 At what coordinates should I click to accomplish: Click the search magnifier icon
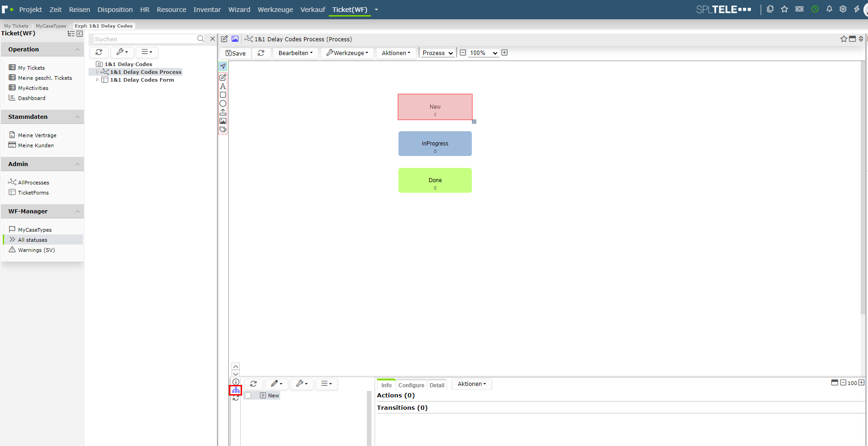pyautogui.click(x=200, y=39)
